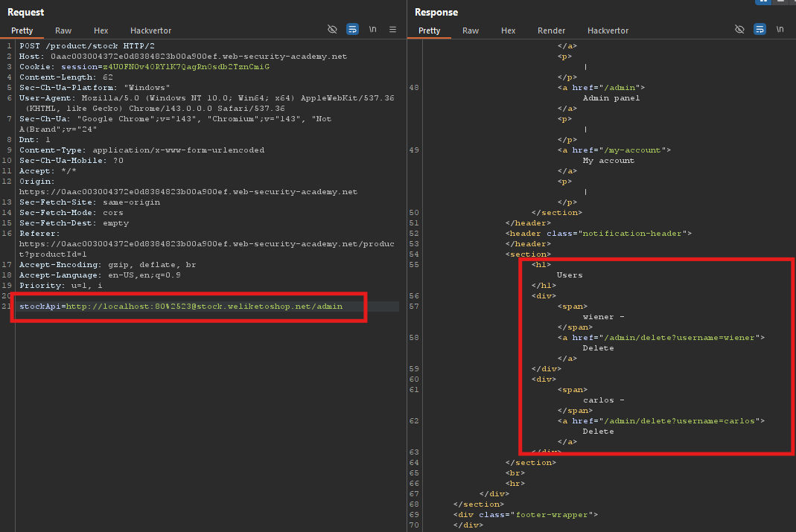Click the /admin/delete?username=wiener href line
Viewport: 796px width, 532px height.
[660, 338]
